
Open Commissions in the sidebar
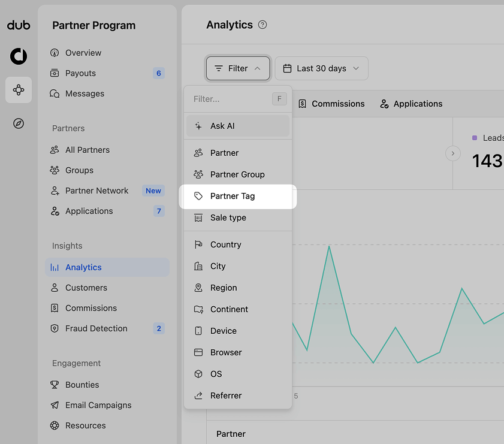coord(107,308)
